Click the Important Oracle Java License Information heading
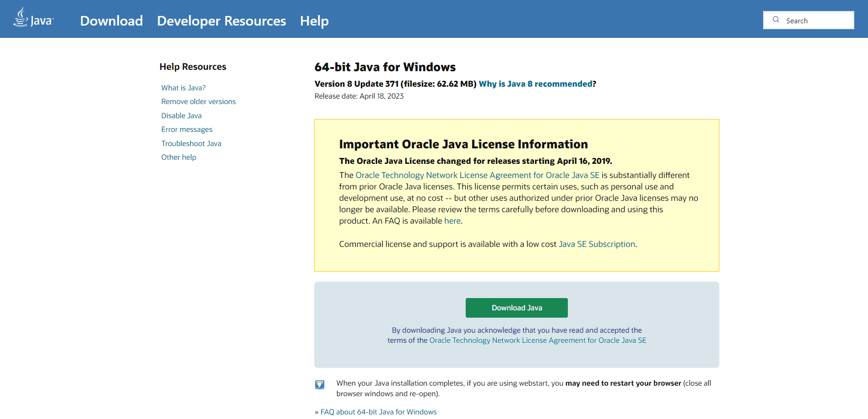868x419 pixels. tap(463, 144)
